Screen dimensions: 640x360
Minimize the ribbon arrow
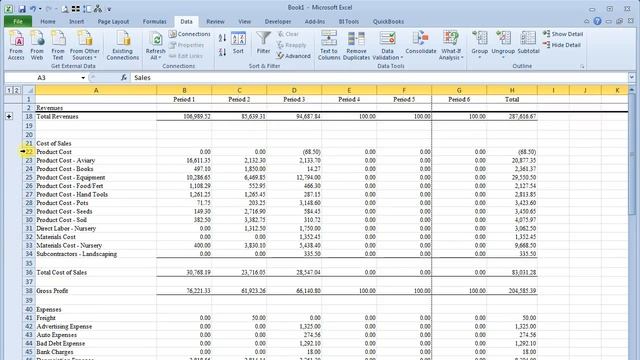[x=587, y=21]
